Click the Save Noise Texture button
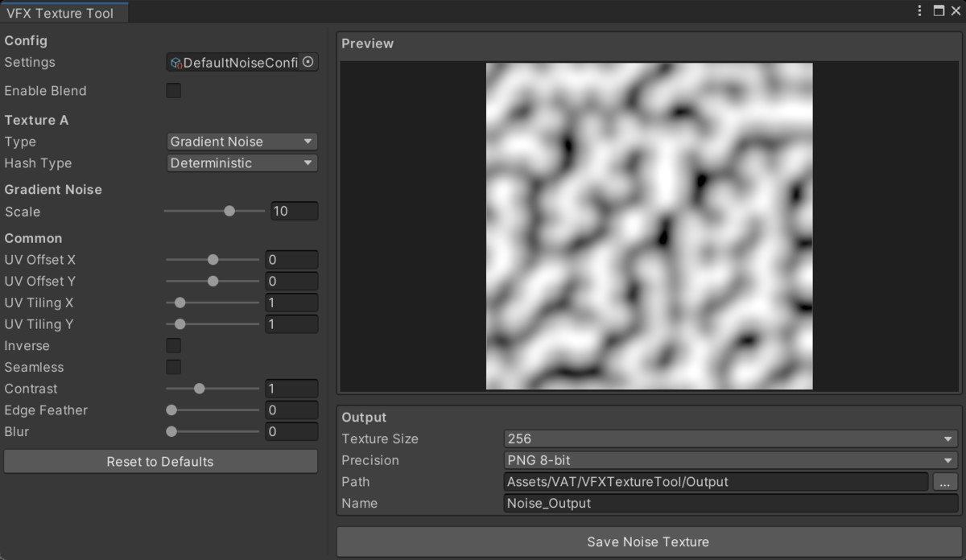 [x=648, y=541]
